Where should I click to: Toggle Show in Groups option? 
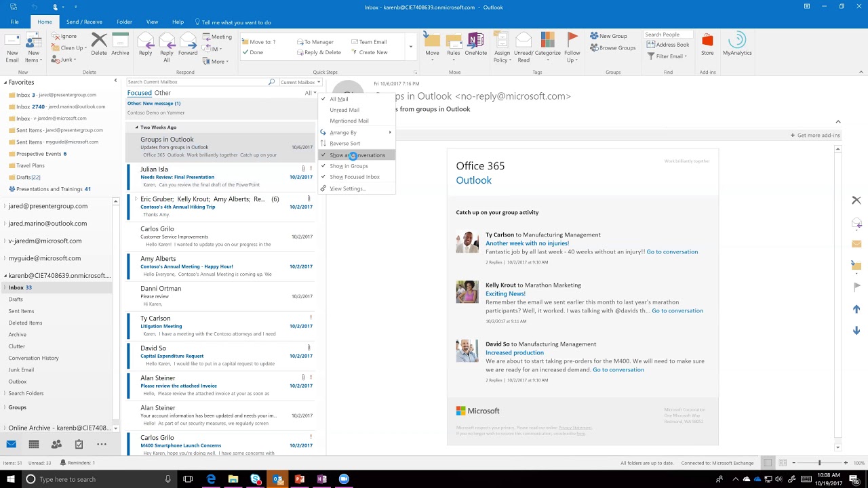coord(357,166)
